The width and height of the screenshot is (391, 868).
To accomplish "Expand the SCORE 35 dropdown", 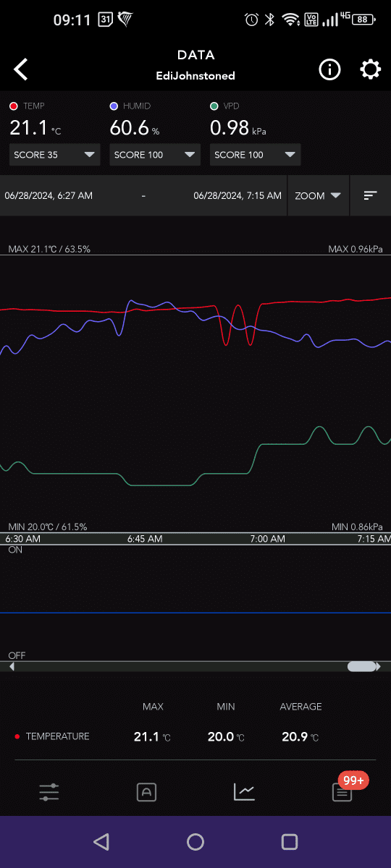I will click(x=55, y=155).
